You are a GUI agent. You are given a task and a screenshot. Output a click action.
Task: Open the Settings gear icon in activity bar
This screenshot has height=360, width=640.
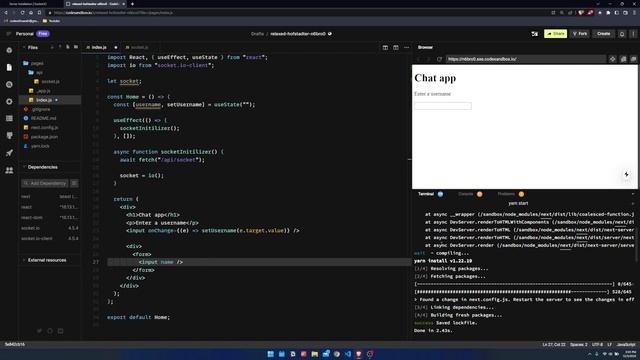[x=9, y=101]
